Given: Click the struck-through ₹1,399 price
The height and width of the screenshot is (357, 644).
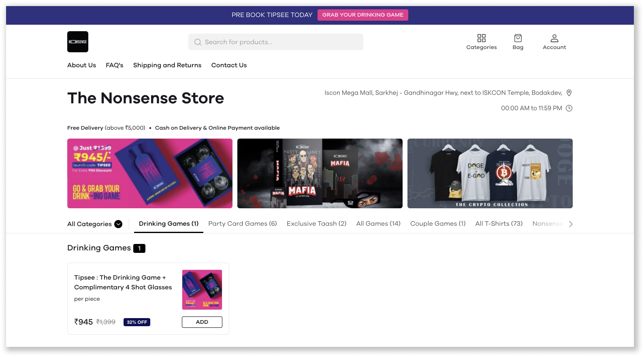Looking at the screenshot, I should [106, 322].
